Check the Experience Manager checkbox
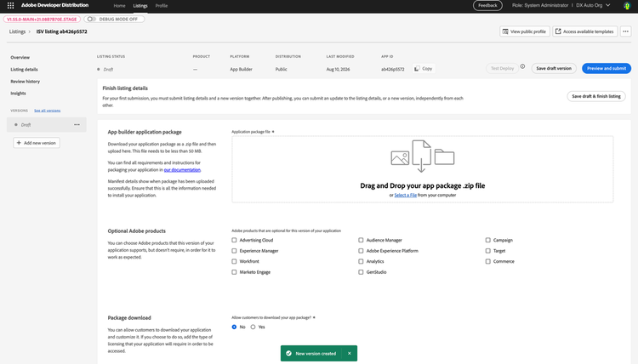 point(234,251)
